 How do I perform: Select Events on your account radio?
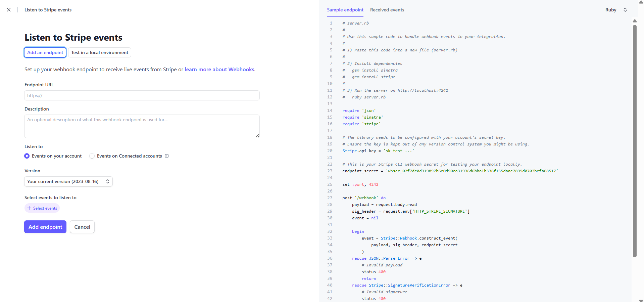(x=27, y=156)
